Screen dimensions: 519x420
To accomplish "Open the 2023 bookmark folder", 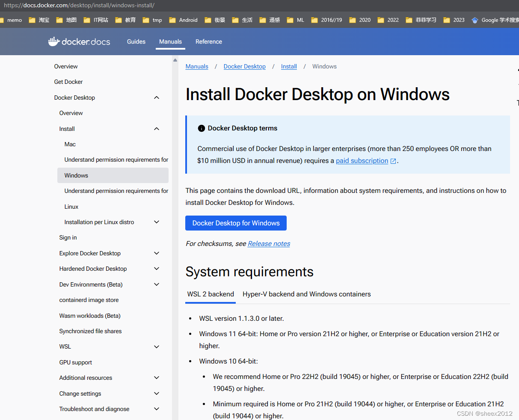I will point(454,20).
